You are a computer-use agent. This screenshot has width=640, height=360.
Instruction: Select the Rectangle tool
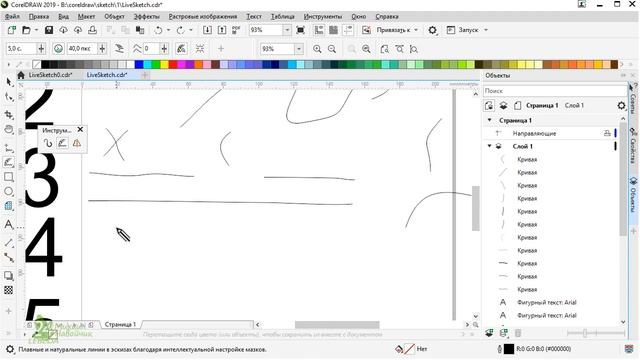(x=9, y=177)
